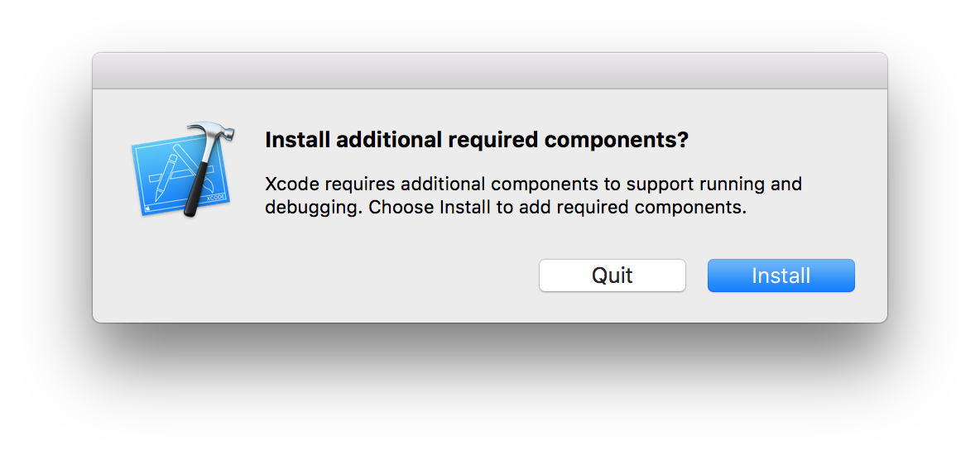The width and height of the screenshot is (980, 455).
Task: Click the word "components?" in the heading
Action: pos(616,140)
